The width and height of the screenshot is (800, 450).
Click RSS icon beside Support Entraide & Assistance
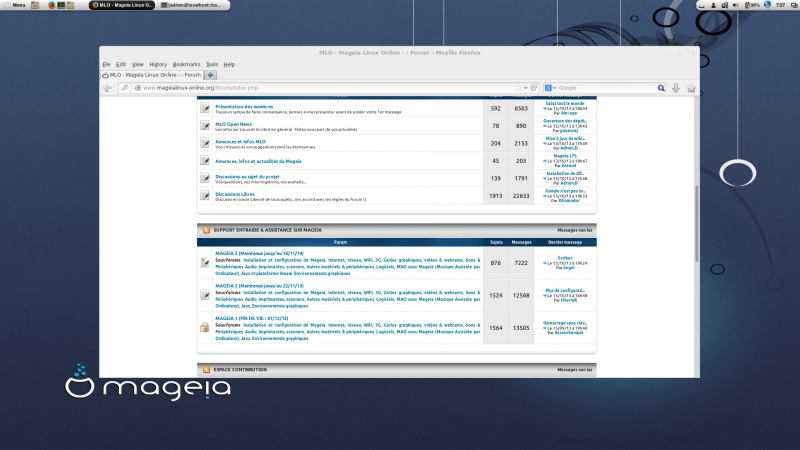pos(206,230)
